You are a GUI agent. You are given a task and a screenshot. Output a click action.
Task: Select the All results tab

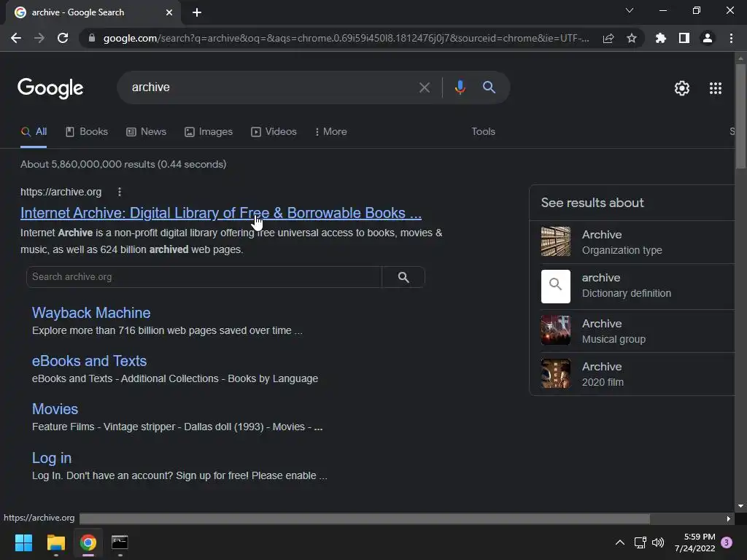coord(34,132)
